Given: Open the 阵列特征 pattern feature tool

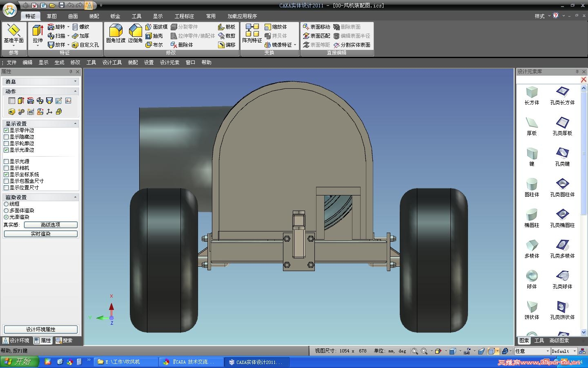Looking at the screenshot, I should 252,34.
